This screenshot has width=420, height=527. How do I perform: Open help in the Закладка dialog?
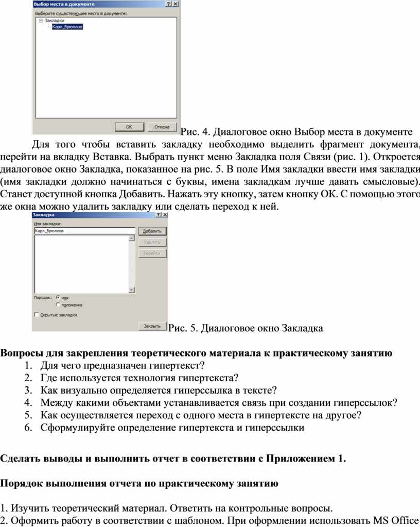(159, 215)
